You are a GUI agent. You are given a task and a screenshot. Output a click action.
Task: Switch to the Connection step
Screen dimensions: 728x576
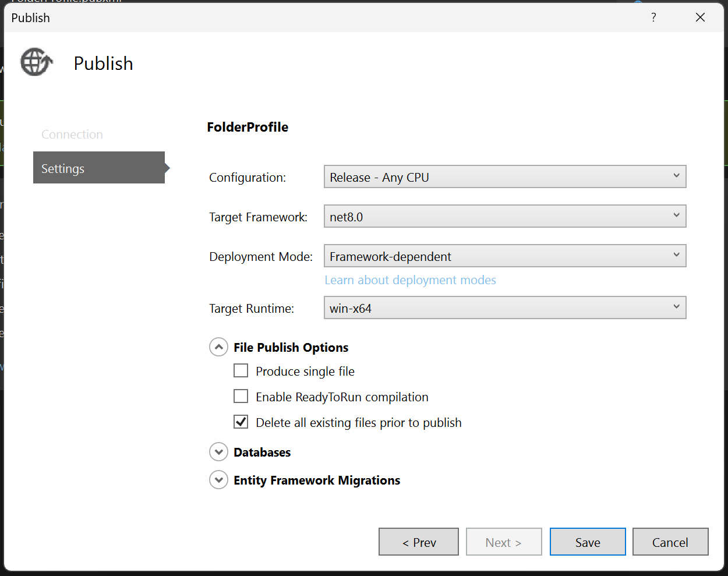tap(72, 135)
